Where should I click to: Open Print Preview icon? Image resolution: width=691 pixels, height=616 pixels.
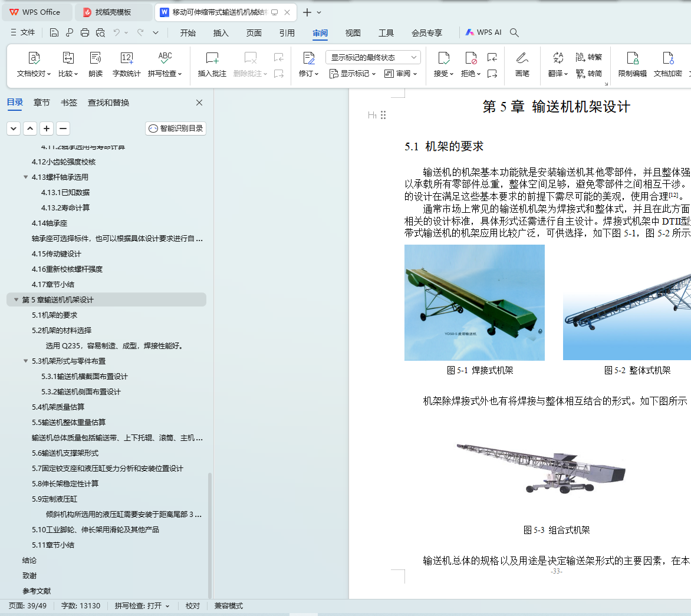100,32
